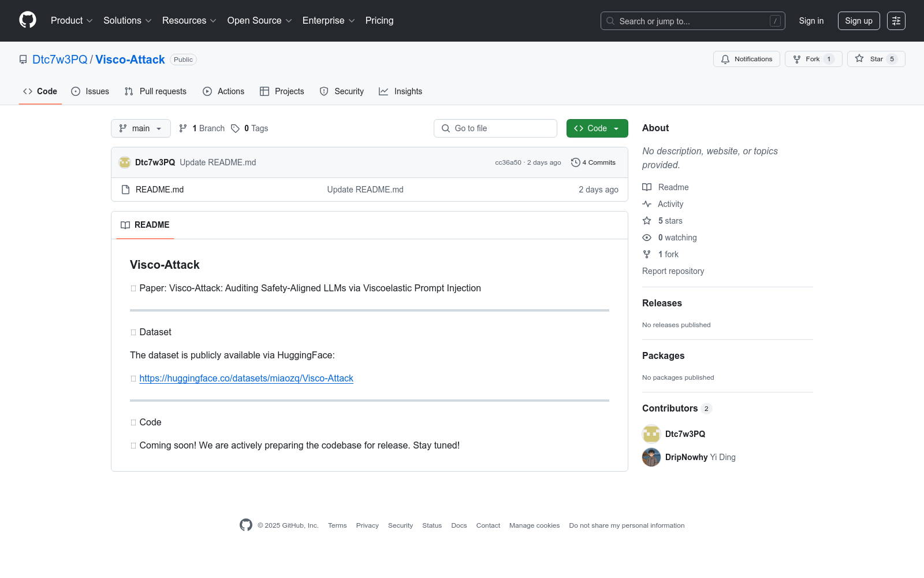Click the Activity pulse icon
Viewport: 924px width, 578px height.
coord(647,204)
